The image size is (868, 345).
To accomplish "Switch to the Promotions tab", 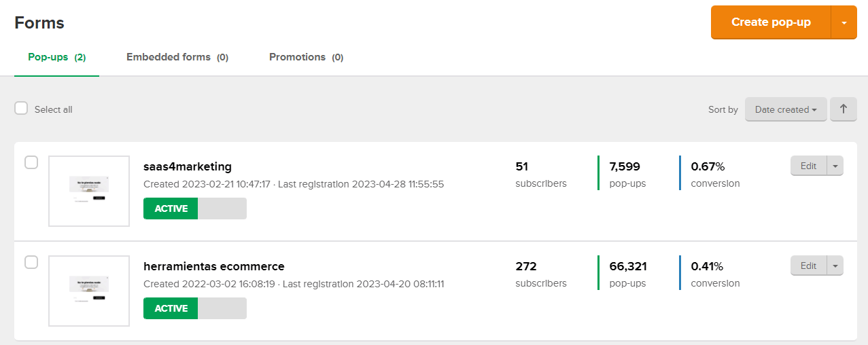I will [x=306, y=57].
